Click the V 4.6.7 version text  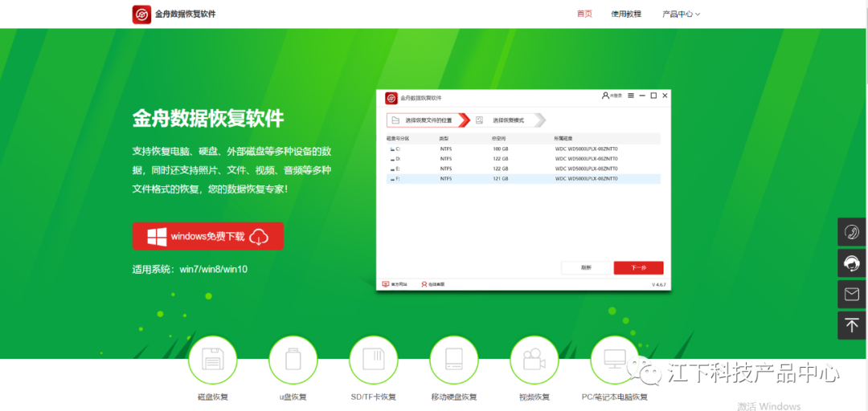[x=659, y=284]
